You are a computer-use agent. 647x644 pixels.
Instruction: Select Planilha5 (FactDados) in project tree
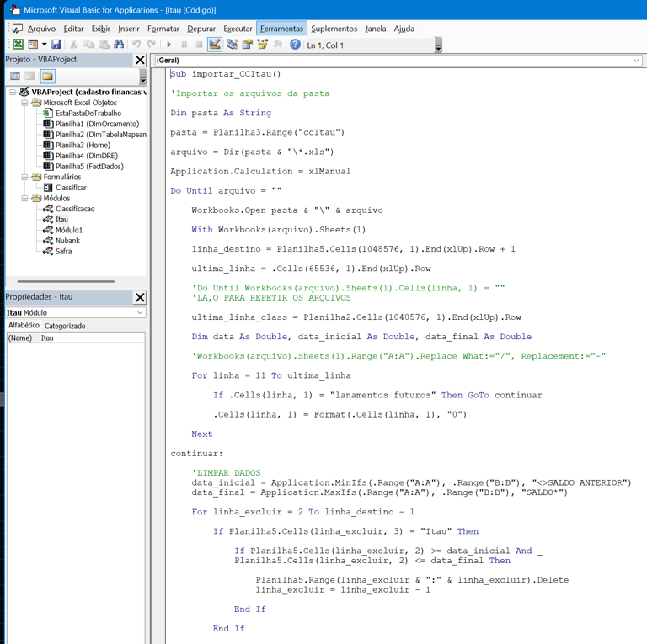pyautogui.click(x=89, y=167)
